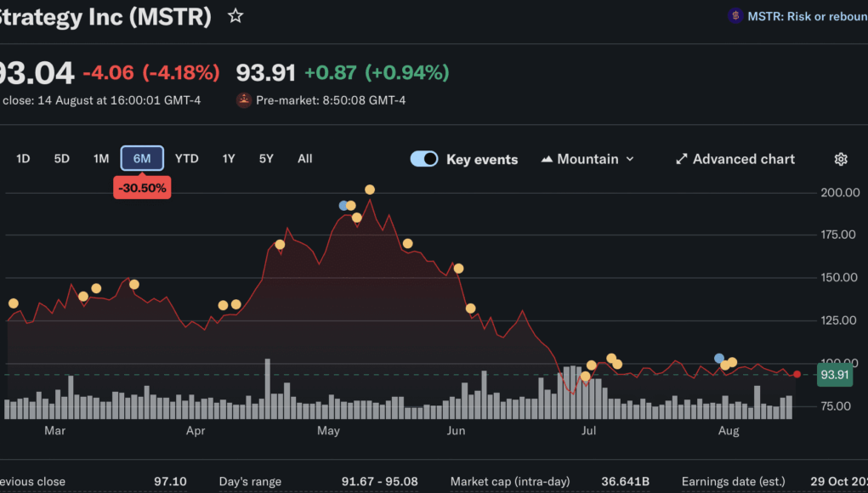Screen dimensions: 868x493
Task: Select the All time range
Action: point(305,159)
